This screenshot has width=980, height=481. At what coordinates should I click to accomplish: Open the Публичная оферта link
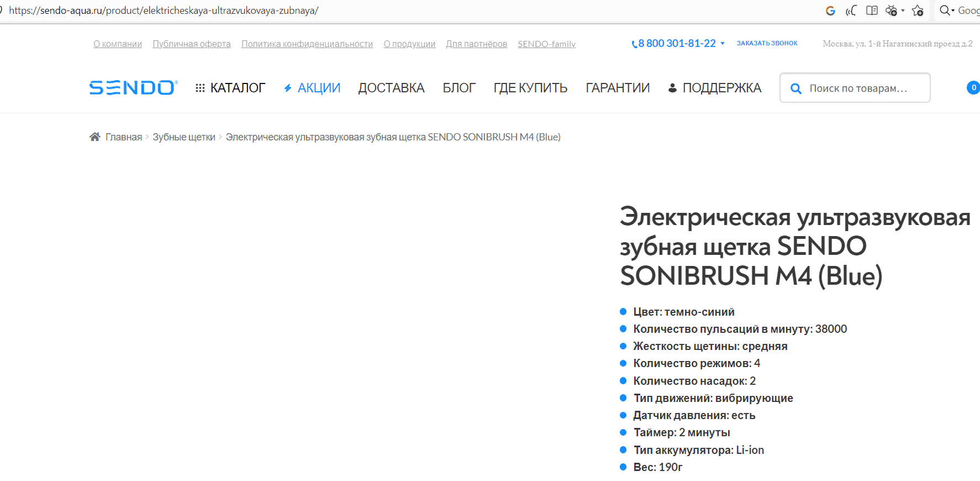coord(192,44)
